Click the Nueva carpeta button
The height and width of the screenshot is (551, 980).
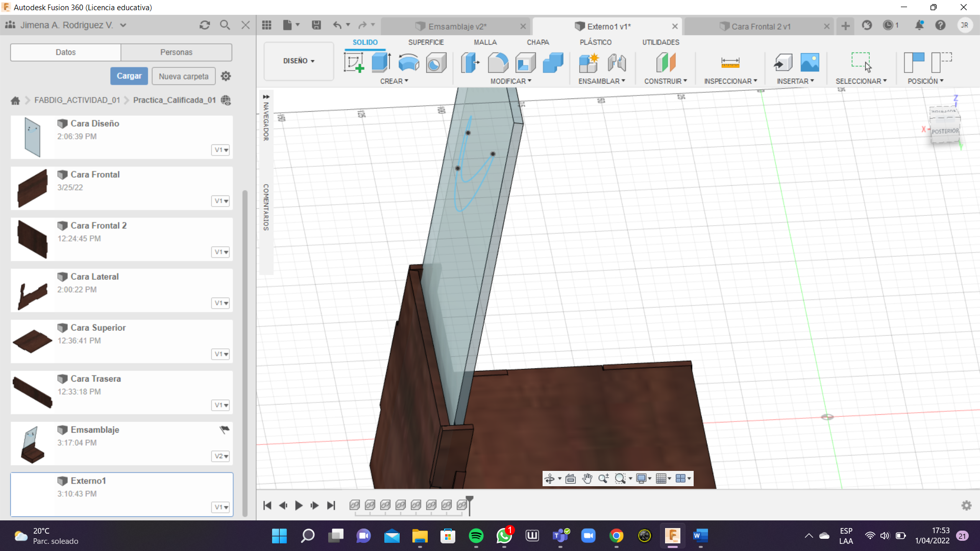[183, 76]
